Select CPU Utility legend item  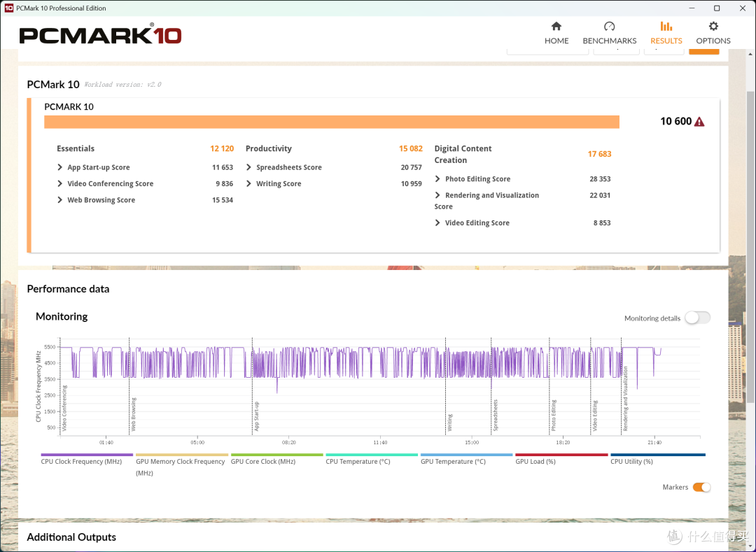(657, 459)
